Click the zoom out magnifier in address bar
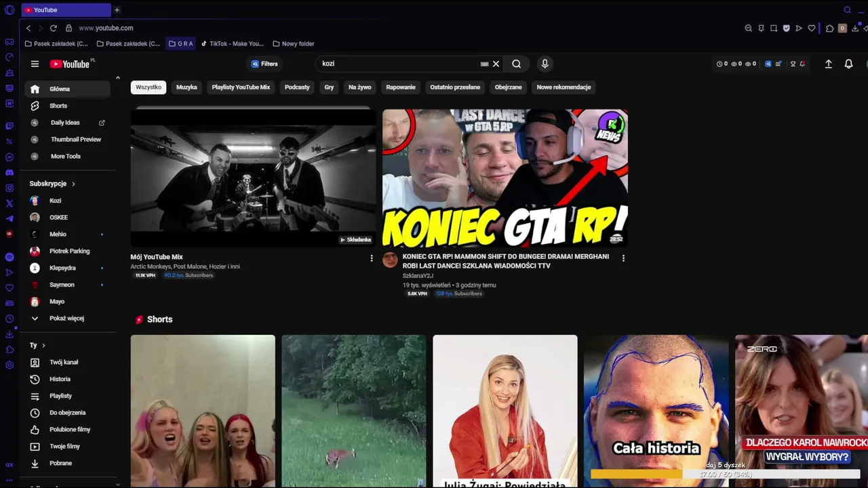 748,28
